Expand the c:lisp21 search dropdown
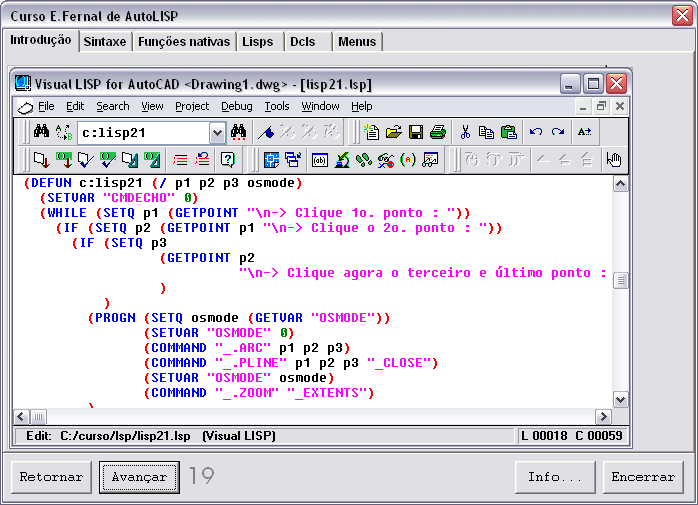 click(x=217, y=133)
